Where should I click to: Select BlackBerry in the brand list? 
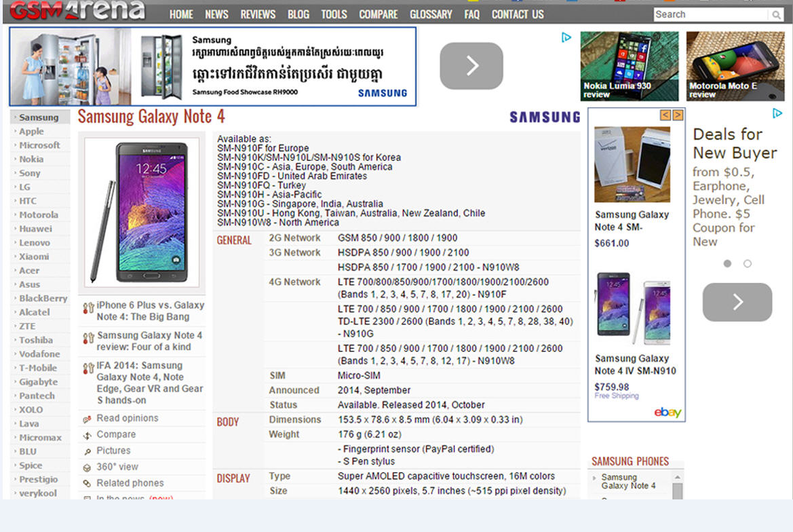[43, 299]
